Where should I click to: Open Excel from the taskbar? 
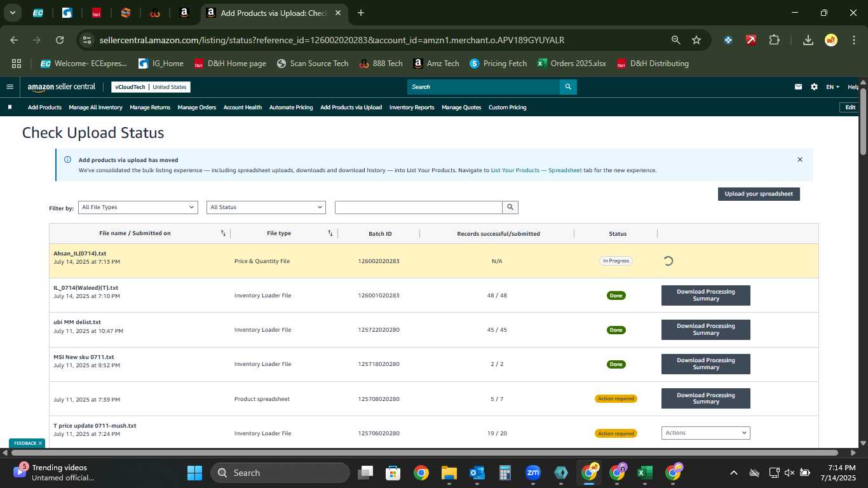coord(645,473)
